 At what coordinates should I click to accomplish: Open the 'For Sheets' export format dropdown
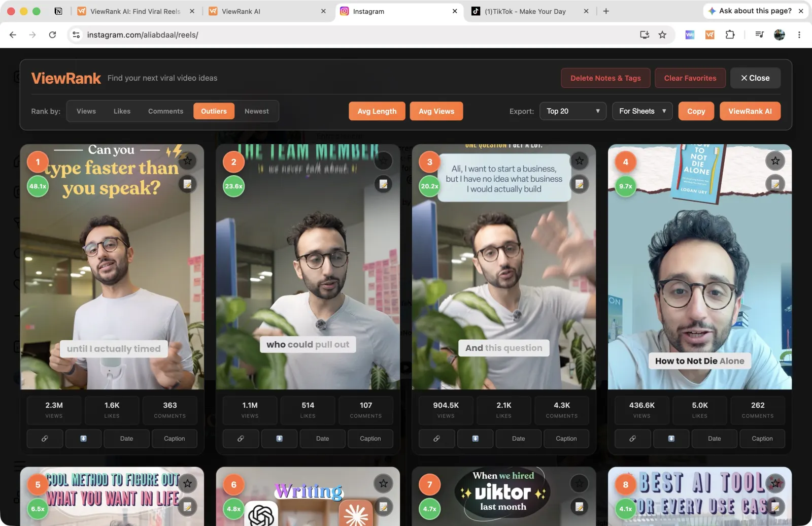click(x=642, y=111)
